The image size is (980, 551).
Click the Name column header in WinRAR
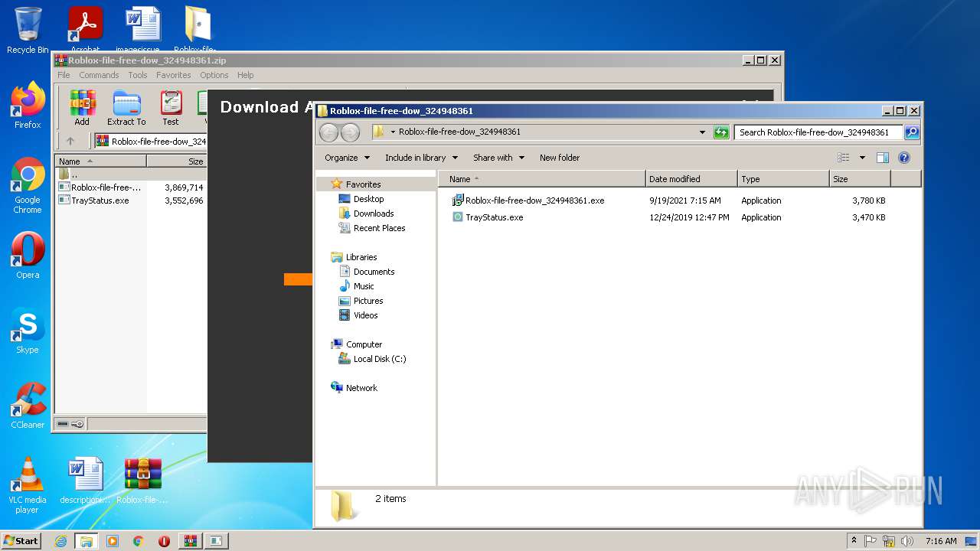(101, 161)
